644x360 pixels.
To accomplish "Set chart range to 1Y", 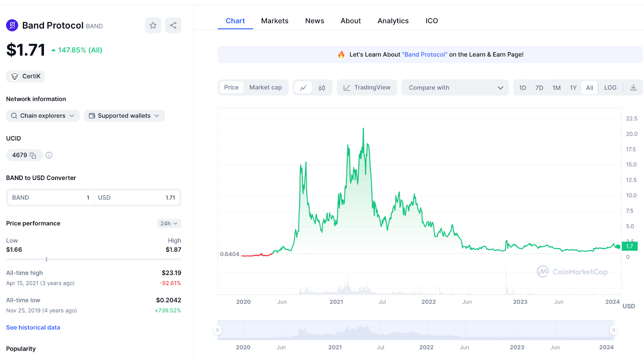I will (573, 87).
